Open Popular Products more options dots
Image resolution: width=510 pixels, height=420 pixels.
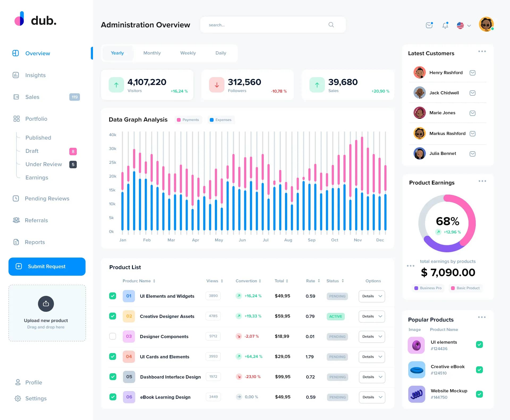click(x=482, y=317)
